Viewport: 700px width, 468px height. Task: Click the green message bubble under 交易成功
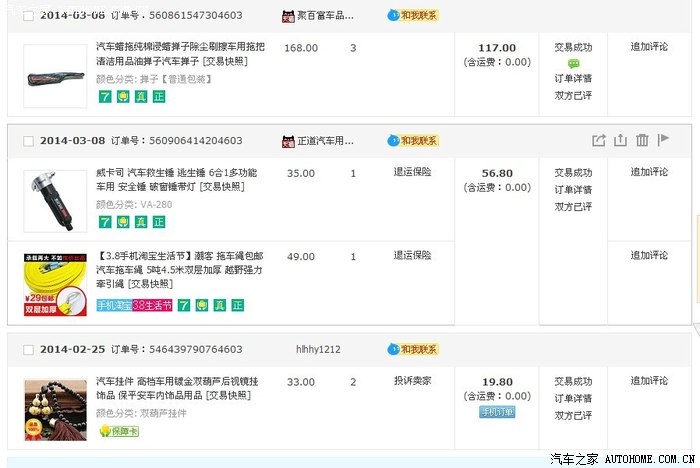(x=573, y=63)
